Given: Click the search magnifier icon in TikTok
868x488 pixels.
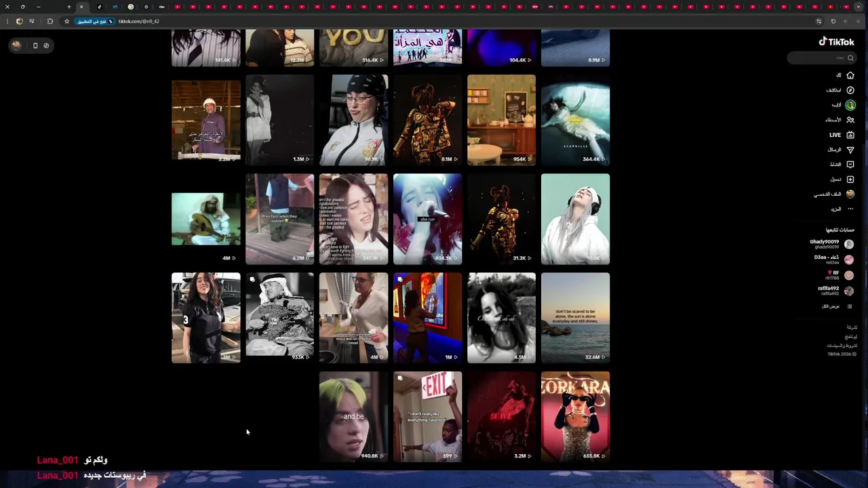Looking at the screenshot, I should 850,58.
